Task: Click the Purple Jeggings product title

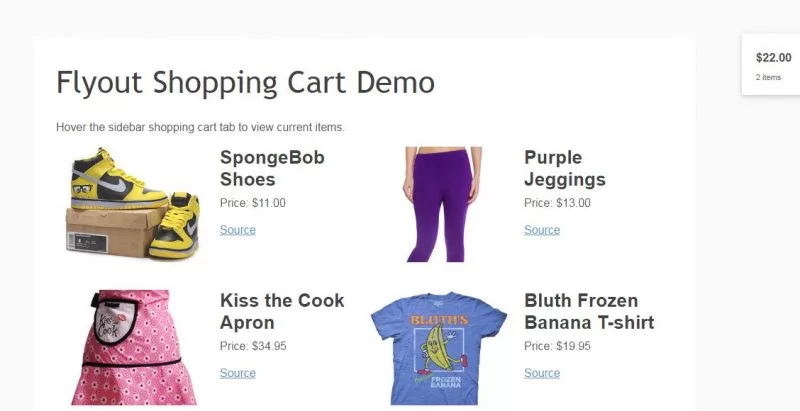Action: click(x=565, y=169)
